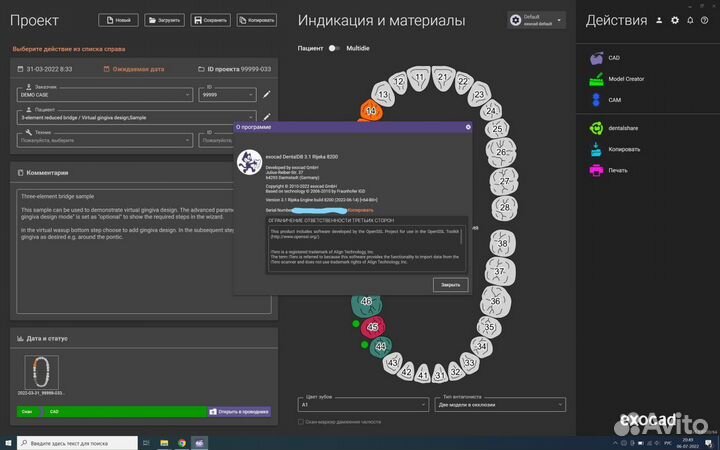Open Default material configuration dropdown
Viewport: 720px width, 450px height.
point(536,20)
